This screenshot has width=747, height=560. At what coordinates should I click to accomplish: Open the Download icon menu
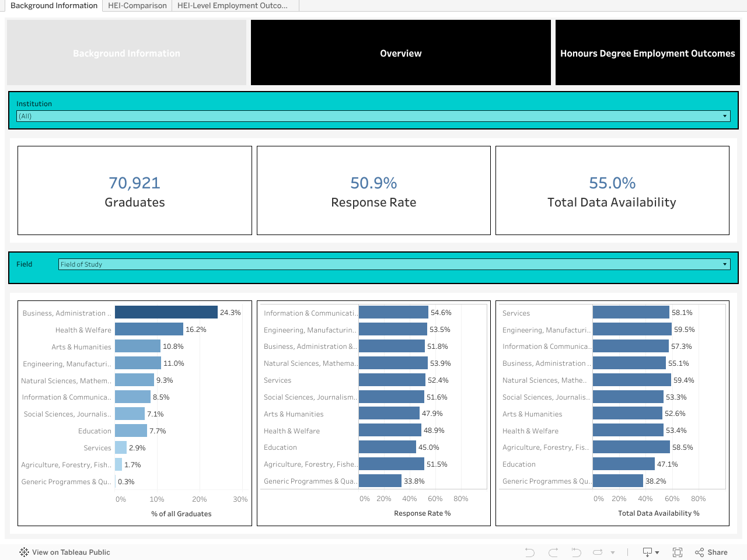click(650, 552)
